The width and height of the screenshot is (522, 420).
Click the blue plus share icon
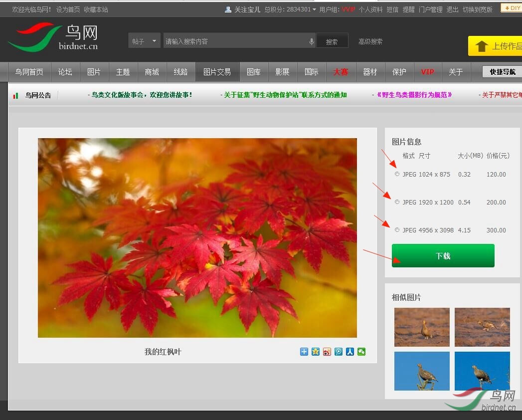[304, 352]
